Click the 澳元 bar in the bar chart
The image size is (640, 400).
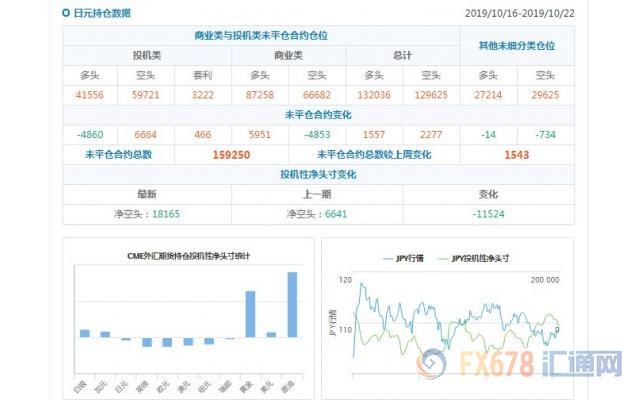pos(188,341)
